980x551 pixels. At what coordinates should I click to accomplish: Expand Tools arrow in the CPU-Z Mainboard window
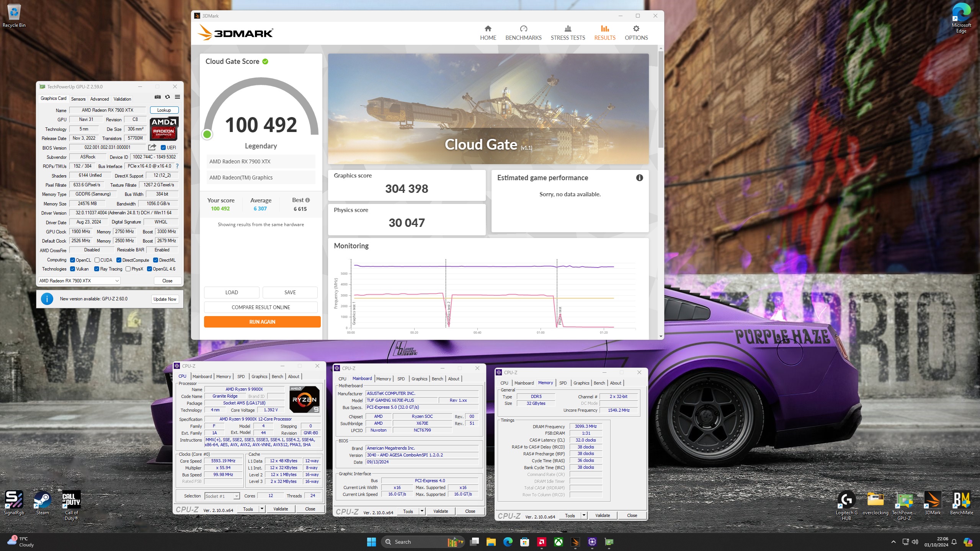[422, 511]
